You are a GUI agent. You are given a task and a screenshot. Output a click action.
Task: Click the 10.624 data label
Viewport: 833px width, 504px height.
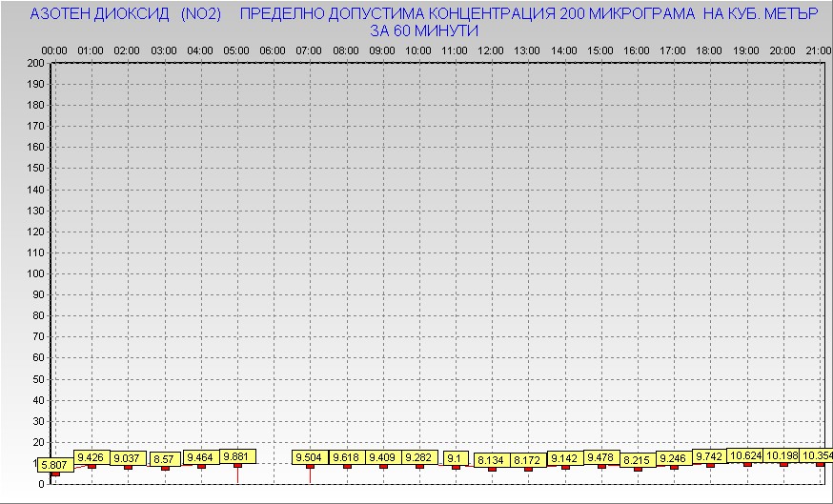(745, 455)
